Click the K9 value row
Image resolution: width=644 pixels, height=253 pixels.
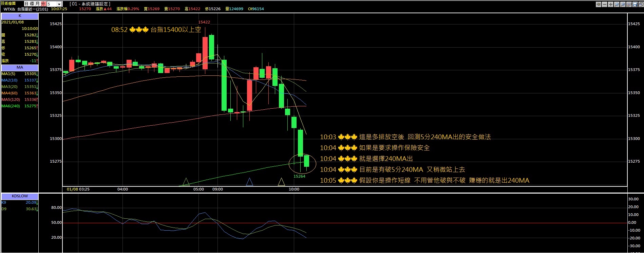click(x=20, y=202)
